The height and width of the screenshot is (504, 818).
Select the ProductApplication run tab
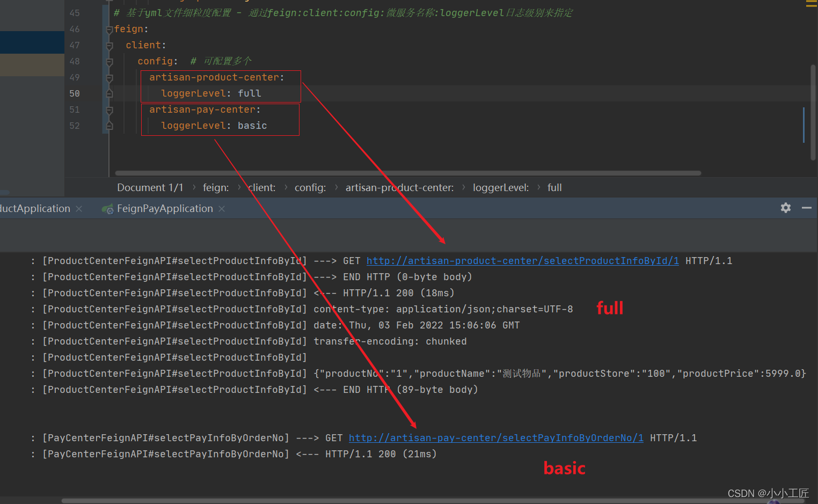(35, 209)
